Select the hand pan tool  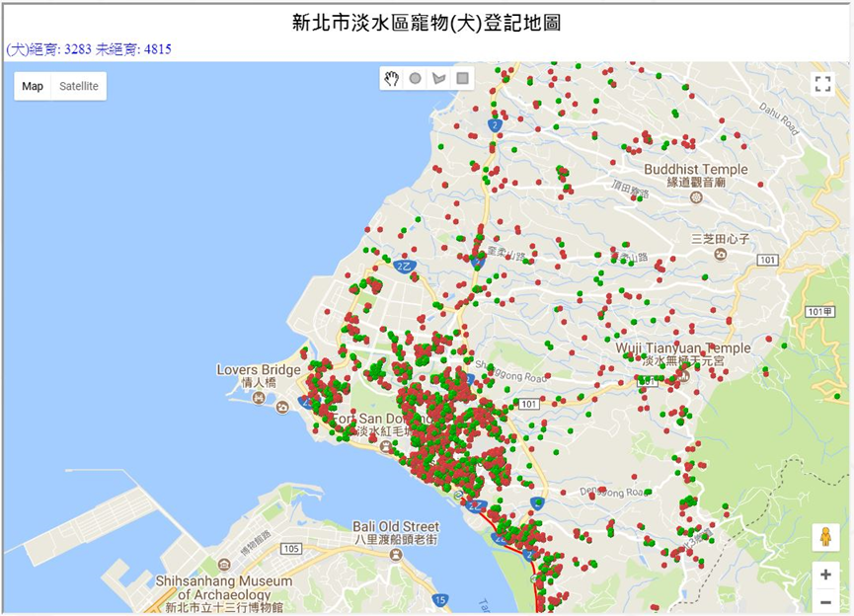391,78
